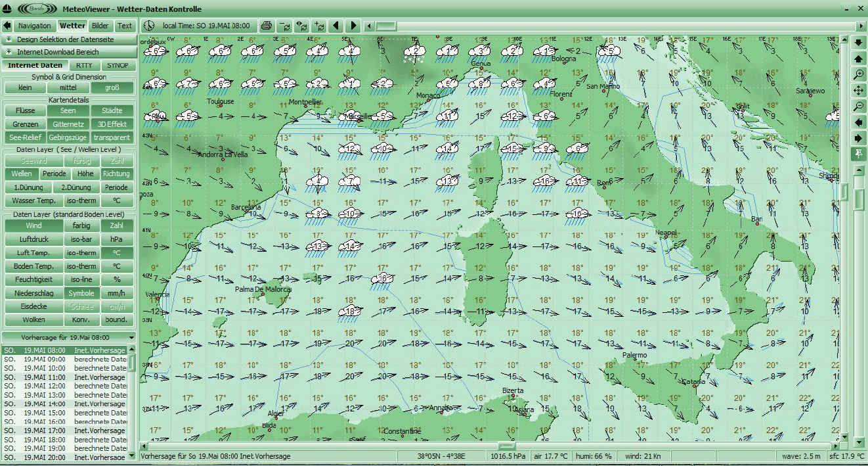This screenshot has width=868, height=466.
Task: Click the zoom in magnifier icon
Action: pos(859,74)
